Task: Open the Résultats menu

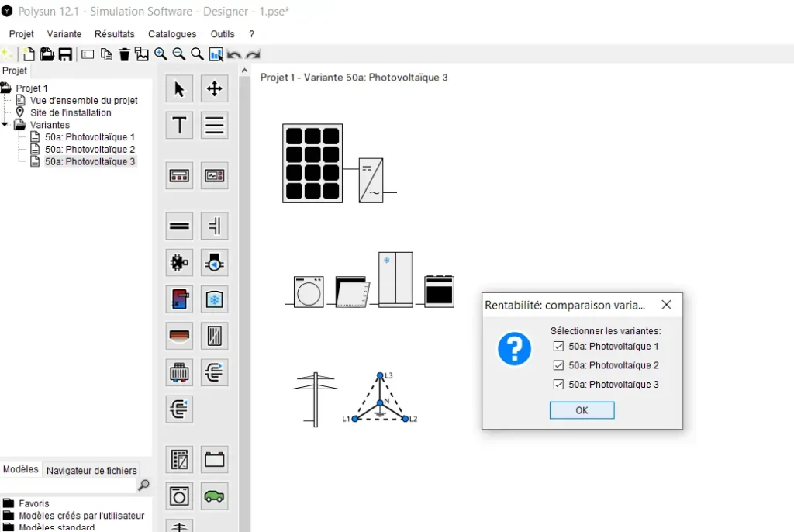Action: [x=114, y=34]
